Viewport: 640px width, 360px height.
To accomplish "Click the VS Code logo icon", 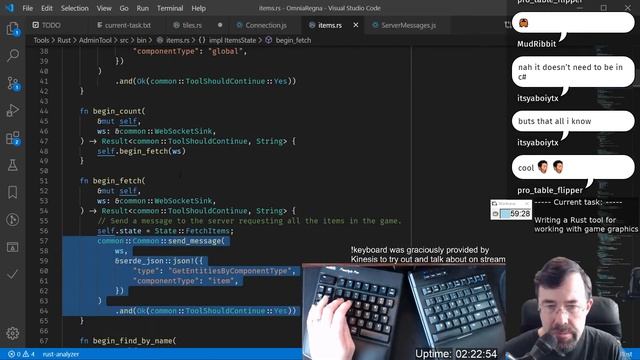I will click(x=10, y=8).
